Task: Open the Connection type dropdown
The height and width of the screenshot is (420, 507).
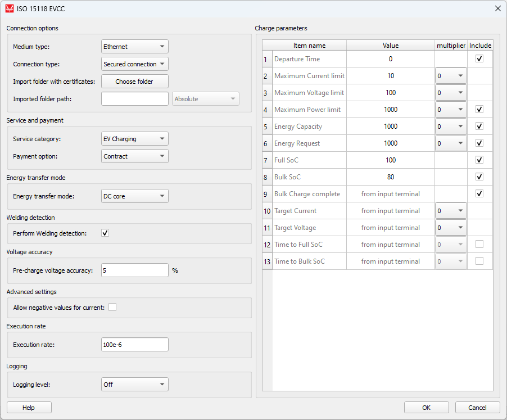Action: pos(134,64)
